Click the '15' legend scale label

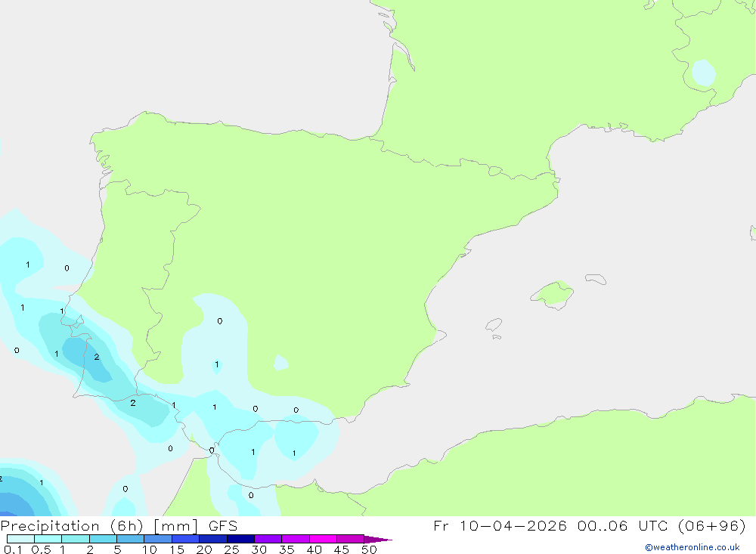click(177, 549)
